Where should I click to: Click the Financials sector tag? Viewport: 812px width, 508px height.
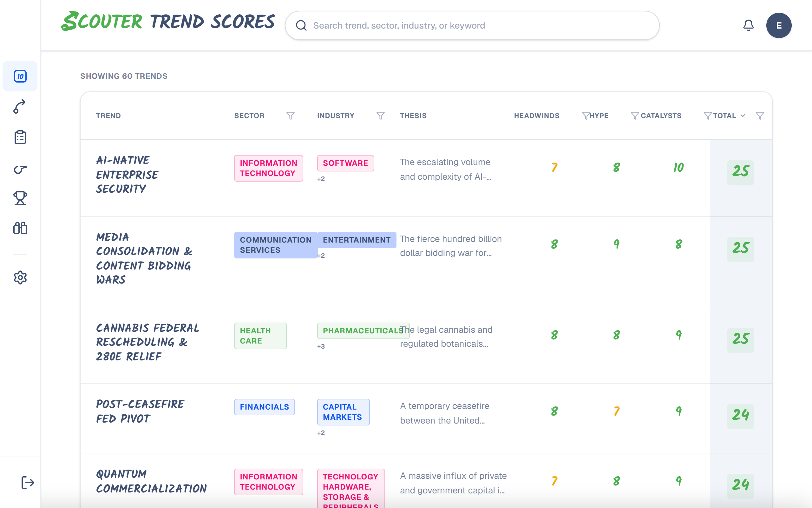click(265, 407)
